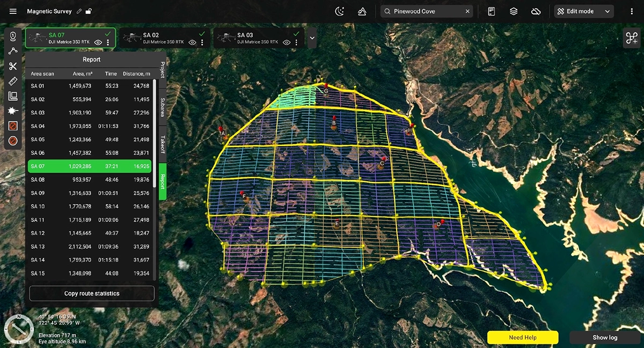
Task: Open the map layers panel
Action: click(x=514, y=11)
